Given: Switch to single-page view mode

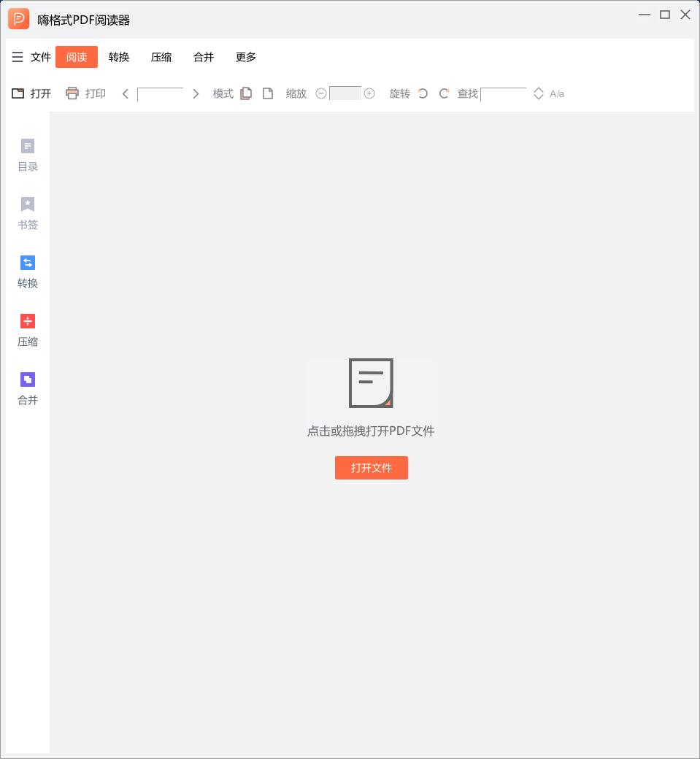Looking at the screenshot, I should coord(266,93).
